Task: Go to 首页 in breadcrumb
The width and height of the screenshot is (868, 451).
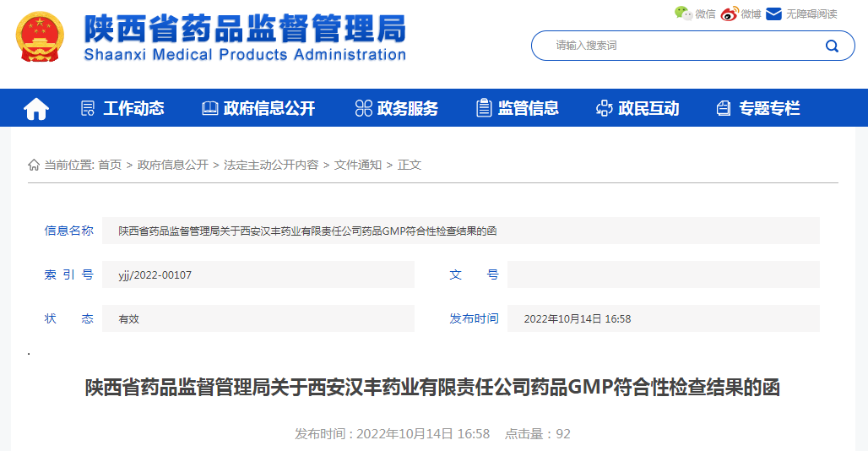Action: [x=110, y=165]
